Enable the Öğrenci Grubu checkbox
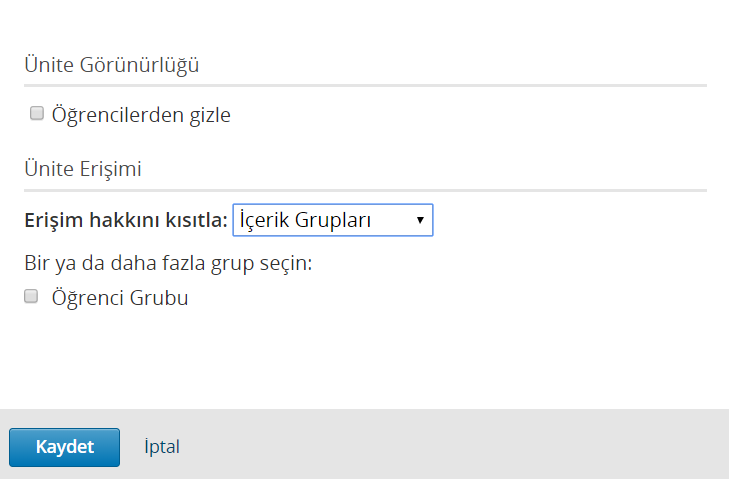 [x=31, y=296]
